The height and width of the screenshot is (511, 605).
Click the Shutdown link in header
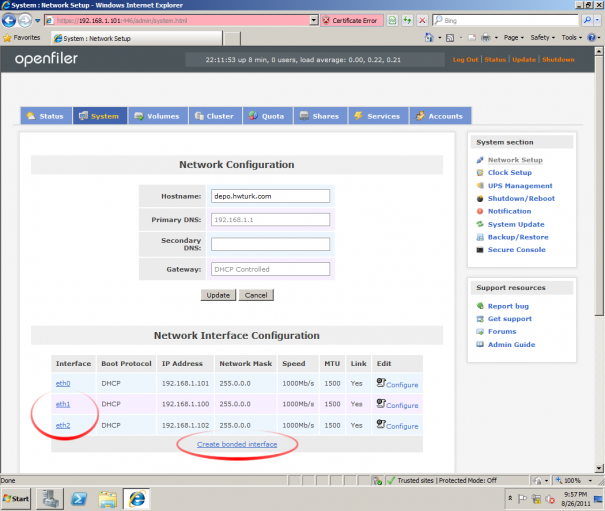[x=558, y=59]
